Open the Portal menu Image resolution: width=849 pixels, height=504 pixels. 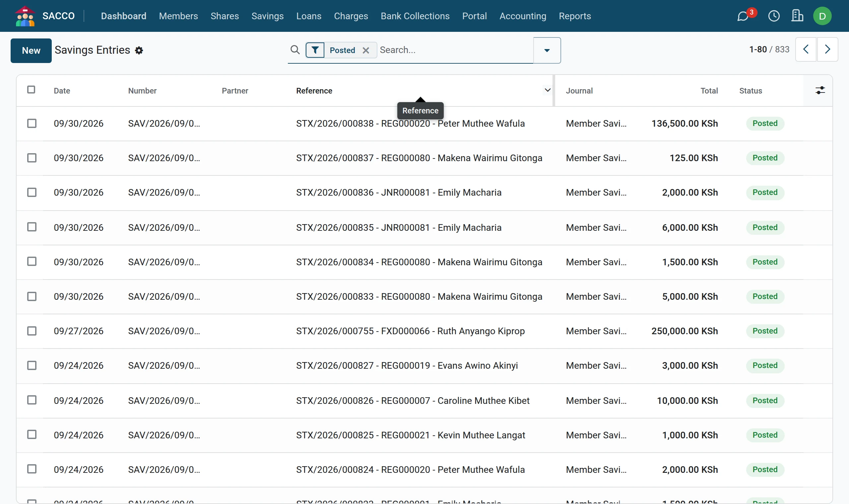(x=474, y=16)
